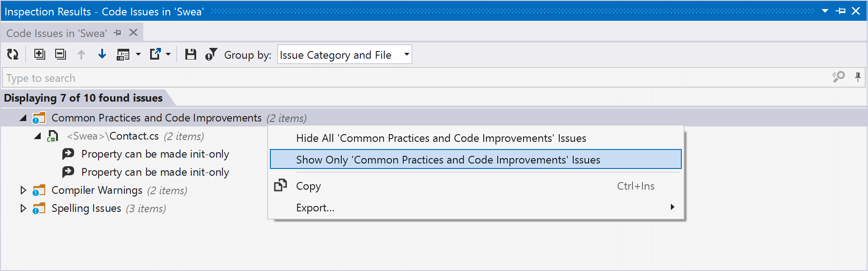Viewport: 868px width, 271px height.
Task: Click 'Hide All Common Practices' menu option
Action: tap(441, 138)
